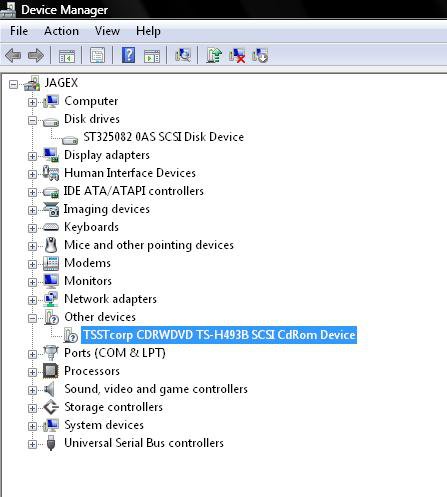
Task: Click the JAGEX computer root icon
Action: pyautogui.click(x=32, y=83)
